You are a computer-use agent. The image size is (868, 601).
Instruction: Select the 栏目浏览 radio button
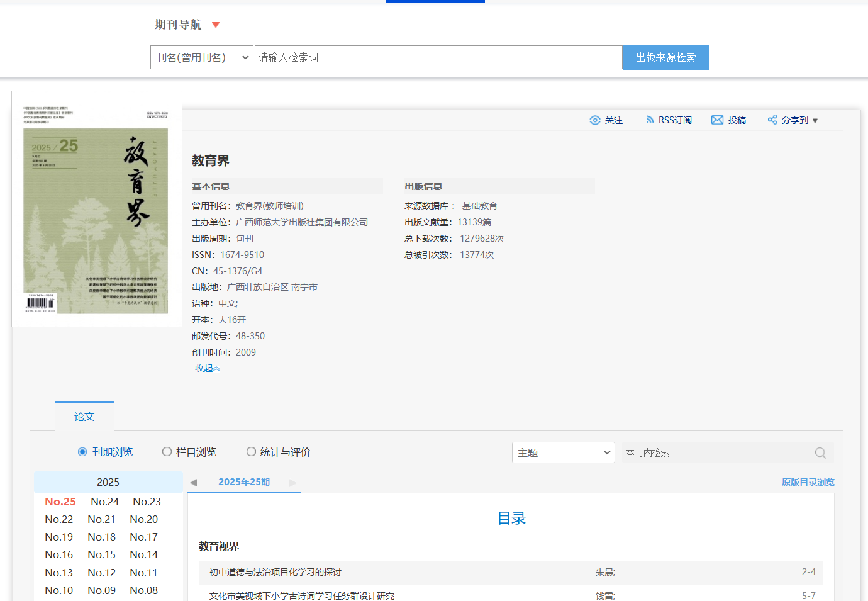(167, 452)
